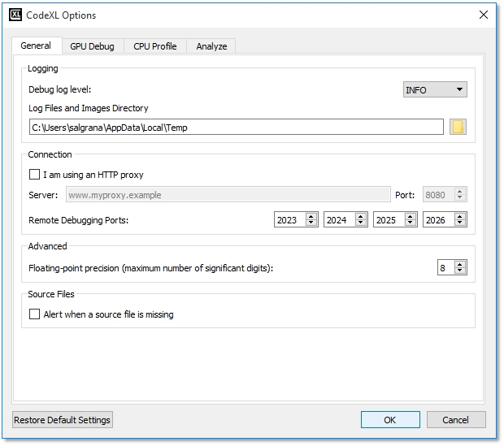Tick 'Alert when a source file is missing'

[34, 314]
